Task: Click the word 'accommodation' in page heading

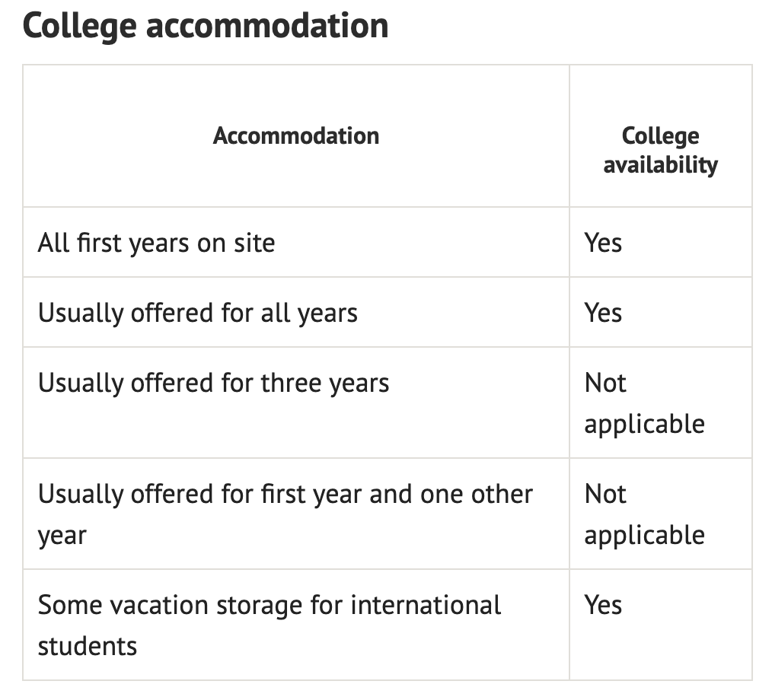Action: [267, 26]
